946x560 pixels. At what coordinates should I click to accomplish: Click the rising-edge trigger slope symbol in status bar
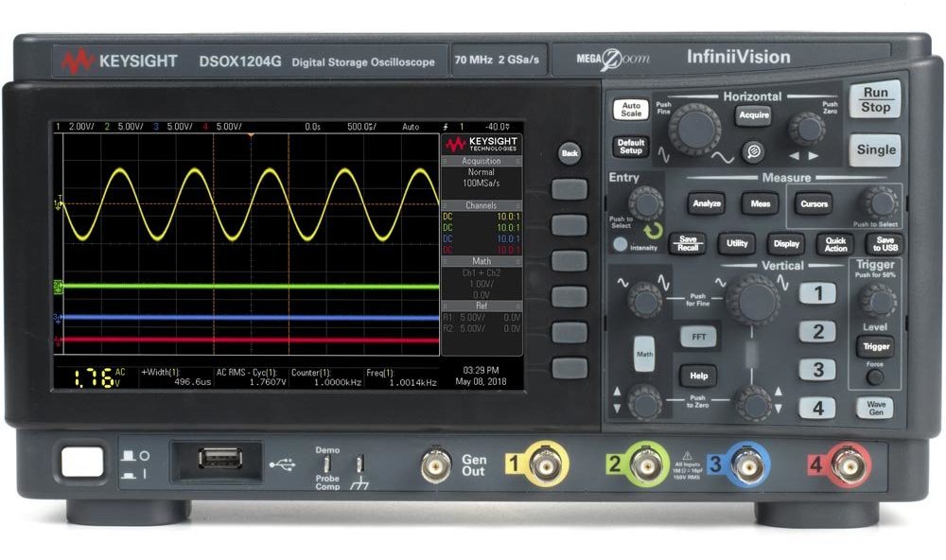pos(446,127)
